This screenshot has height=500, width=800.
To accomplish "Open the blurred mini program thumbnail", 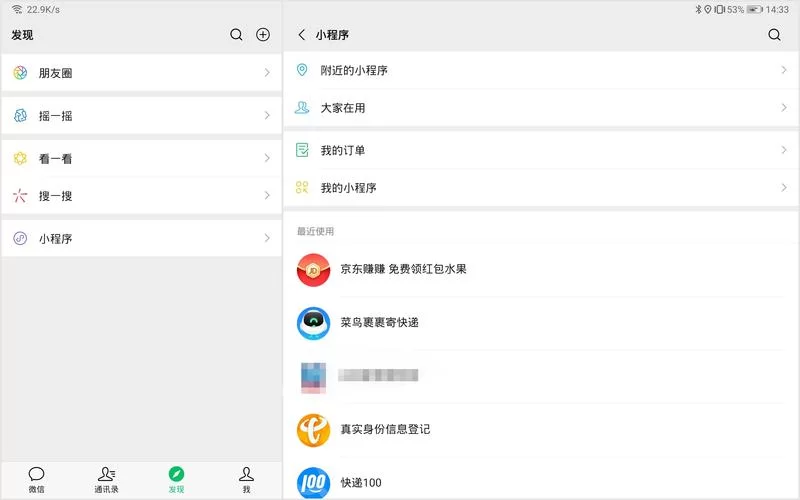I will tap(313, 378).
